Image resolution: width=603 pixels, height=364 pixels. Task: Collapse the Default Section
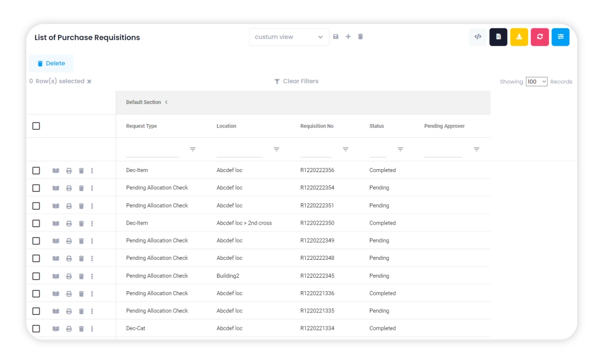click(x=166, y=102)
